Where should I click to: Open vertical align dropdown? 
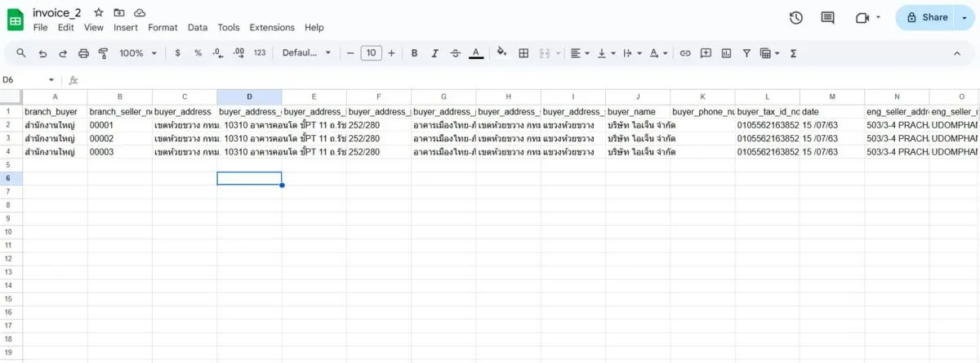606,53
